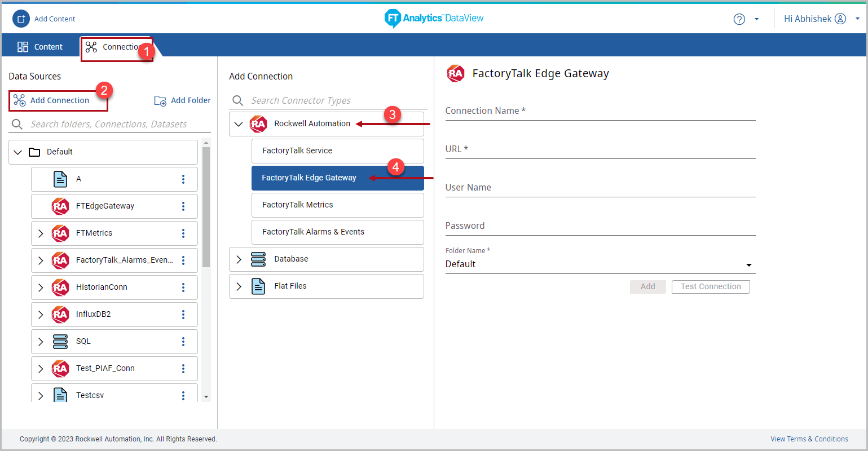Click the Default folder icon
The image size is (868, 451).
[x=34, y=152]
